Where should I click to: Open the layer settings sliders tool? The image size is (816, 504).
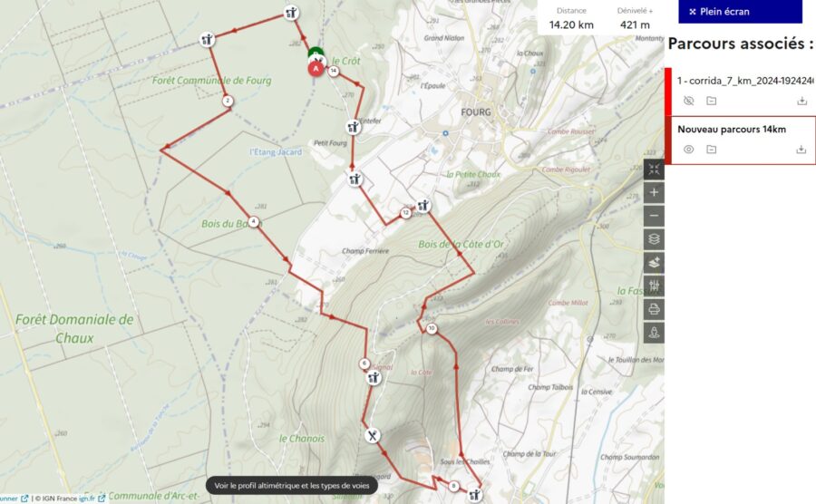click(x=654, y=286)
